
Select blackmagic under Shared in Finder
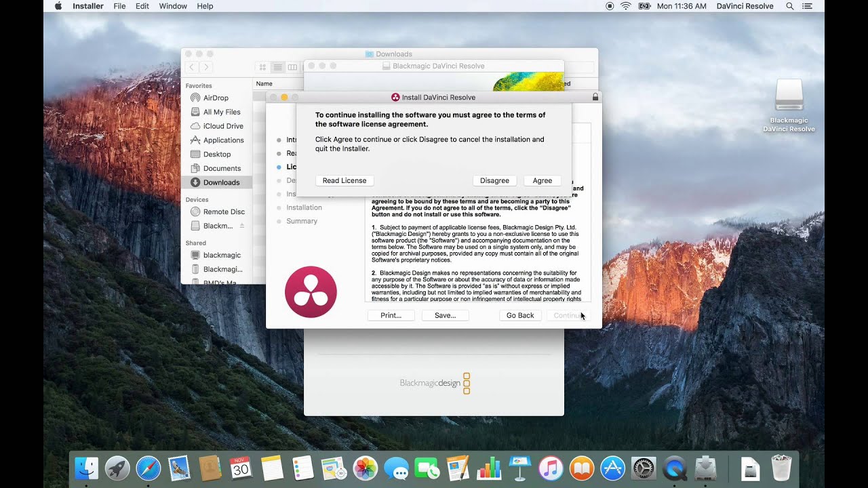[222, 255]
